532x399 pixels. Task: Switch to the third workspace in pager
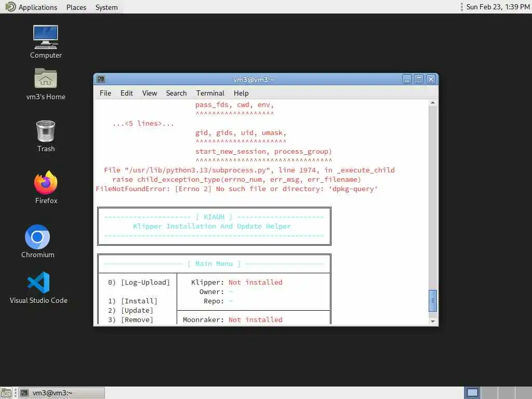(506, 393)
